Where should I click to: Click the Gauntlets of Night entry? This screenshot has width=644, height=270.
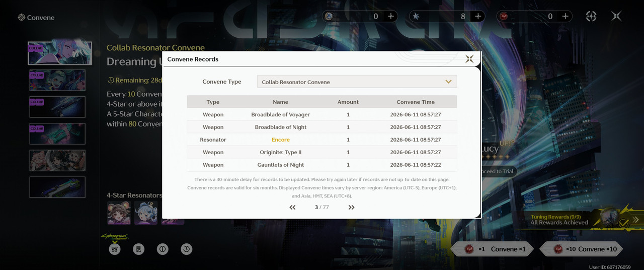281,165
